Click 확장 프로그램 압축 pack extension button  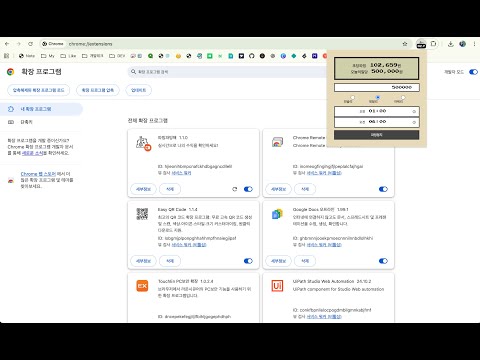pyautogui.click(x=98, y=90)
